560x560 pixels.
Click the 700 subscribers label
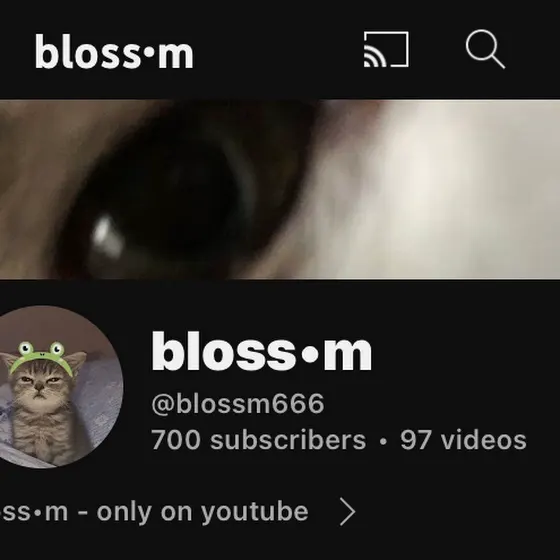click(259, 440)
